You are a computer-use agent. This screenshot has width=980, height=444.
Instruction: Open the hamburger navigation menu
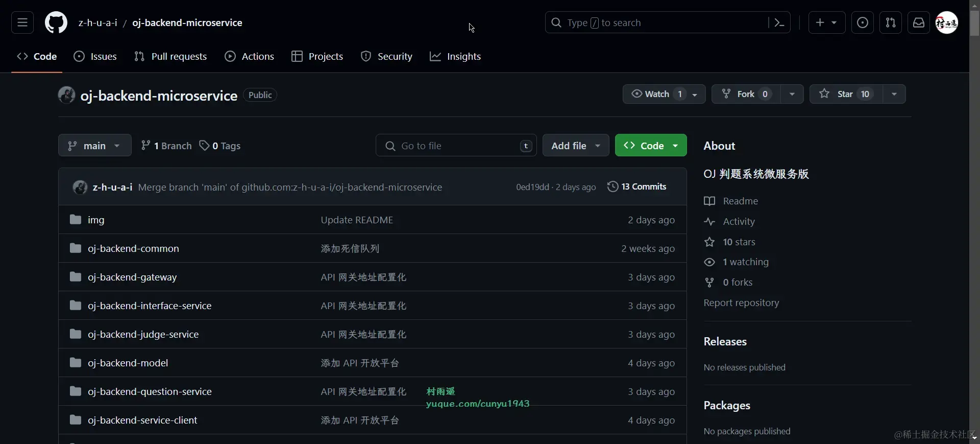[x=22, y=22]
